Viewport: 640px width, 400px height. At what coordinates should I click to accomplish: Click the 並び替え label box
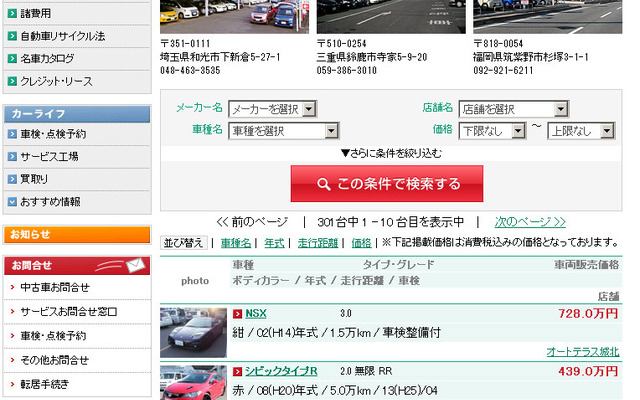click(x=184, y=243)
